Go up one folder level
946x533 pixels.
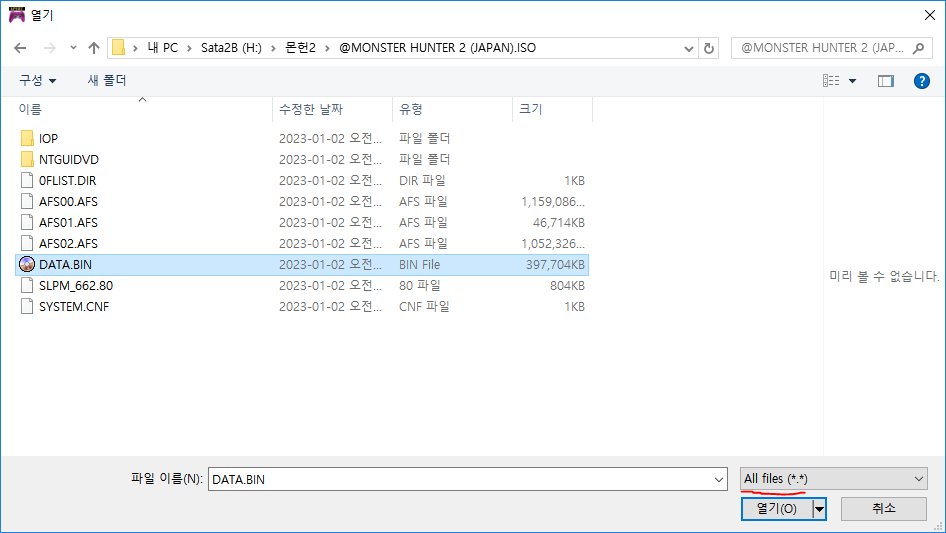pyautogui.click(x=94, y=48)
